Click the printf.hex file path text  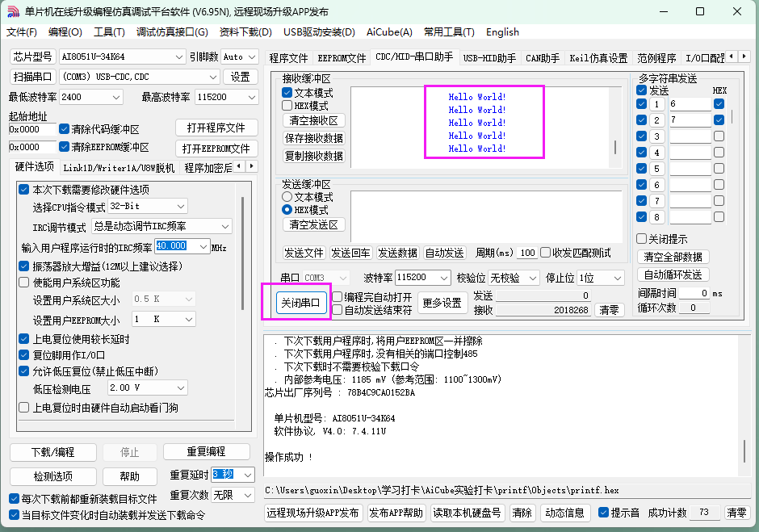(x=442, y=490)
